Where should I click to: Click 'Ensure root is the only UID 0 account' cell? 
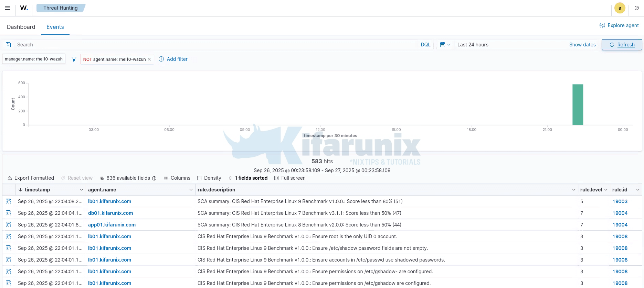(387, 236)
